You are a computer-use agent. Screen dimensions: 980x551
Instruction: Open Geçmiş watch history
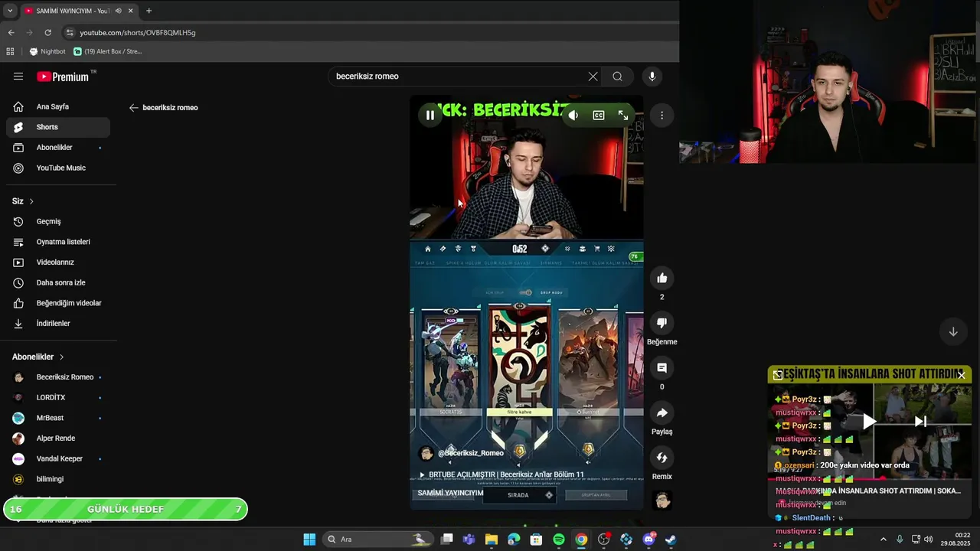point(58,222)
